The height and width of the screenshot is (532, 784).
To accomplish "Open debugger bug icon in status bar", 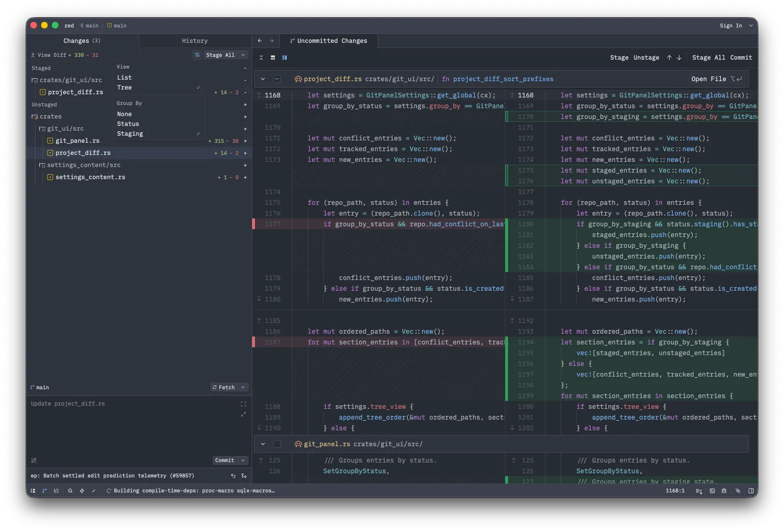I will pos(724,490).
